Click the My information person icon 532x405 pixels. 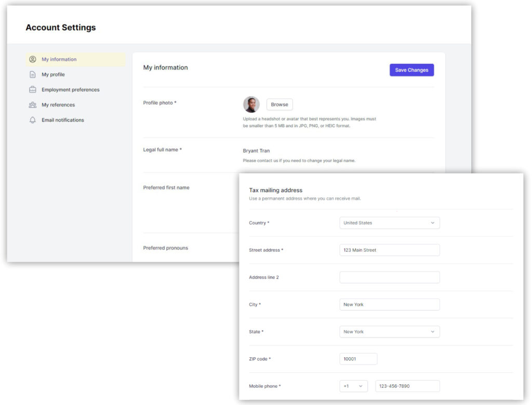(x=33, y=60)
